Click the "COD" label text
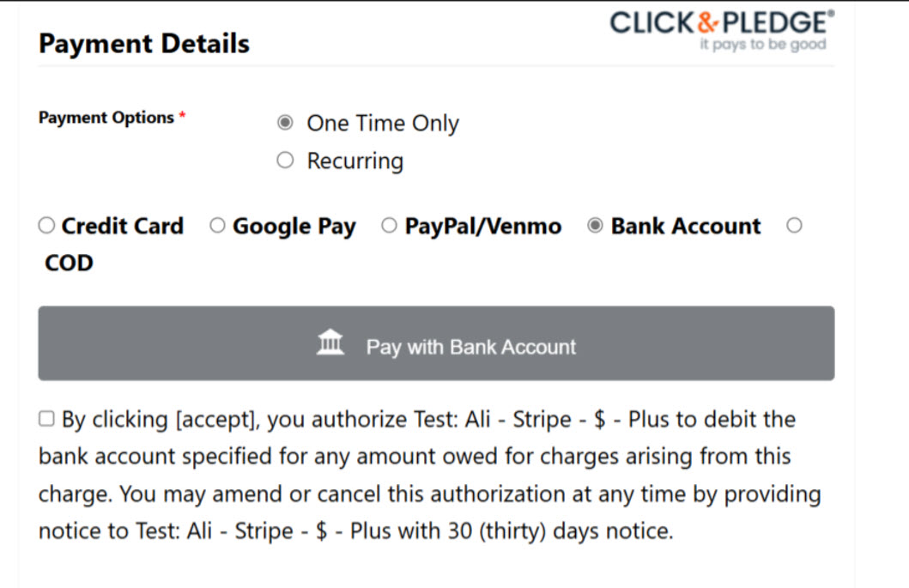 [x=69, y=264]
